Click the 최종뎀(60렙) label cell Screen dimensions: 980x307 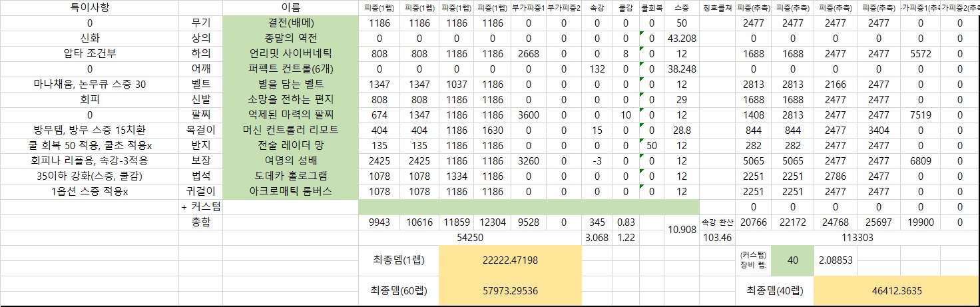tap(398, 291)
